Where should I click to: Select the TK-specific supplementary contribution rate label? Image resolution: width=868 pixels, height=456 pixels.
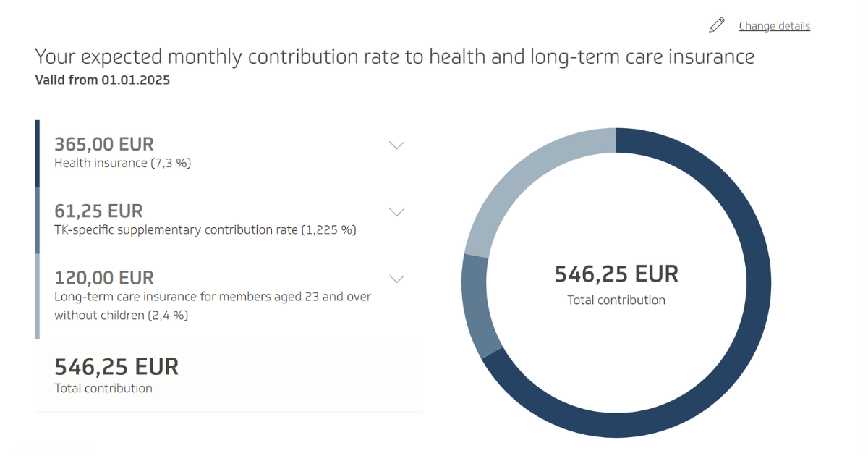tap(205, 230)
